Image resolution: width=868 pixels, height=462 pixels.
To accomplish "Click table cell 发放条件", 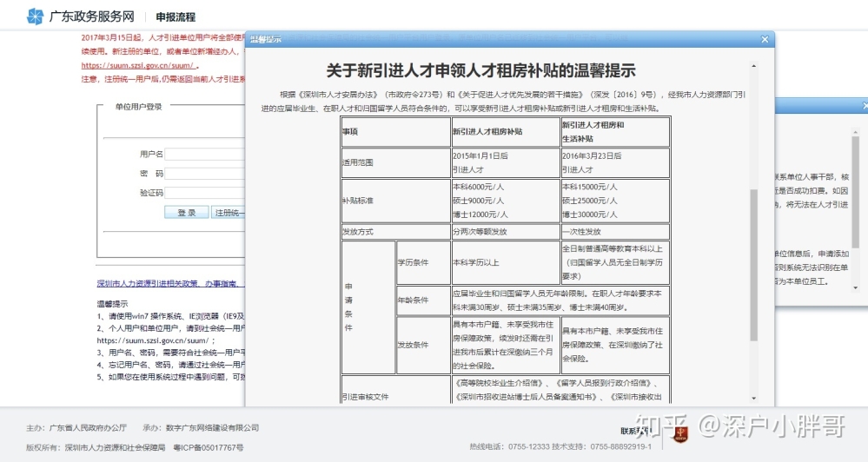I will pyautogui.click(x=423, y=345).
